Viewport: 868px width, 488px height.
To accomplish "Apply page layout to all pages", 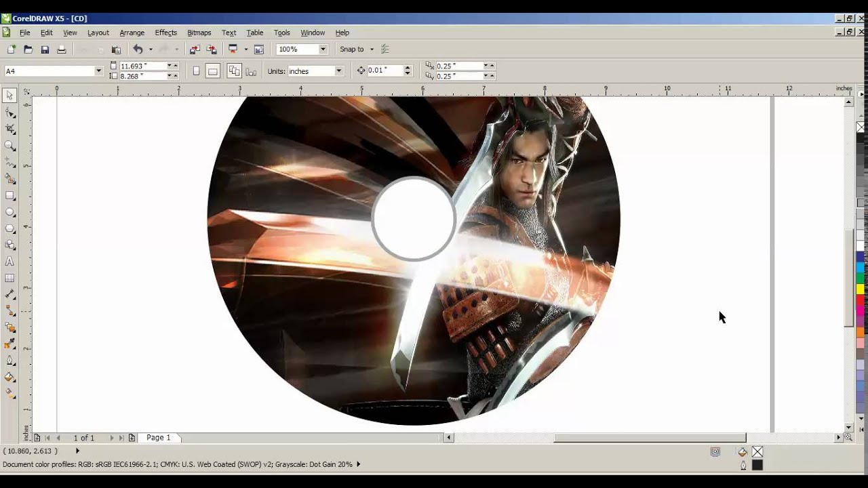I will [235, 71].
